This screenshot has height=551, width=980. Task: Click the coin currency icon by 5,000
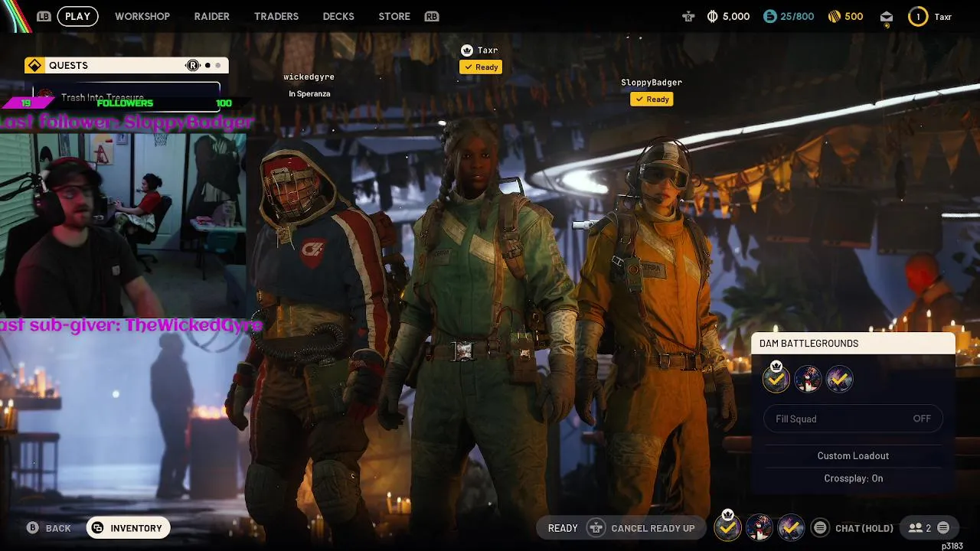click(712, 16)
